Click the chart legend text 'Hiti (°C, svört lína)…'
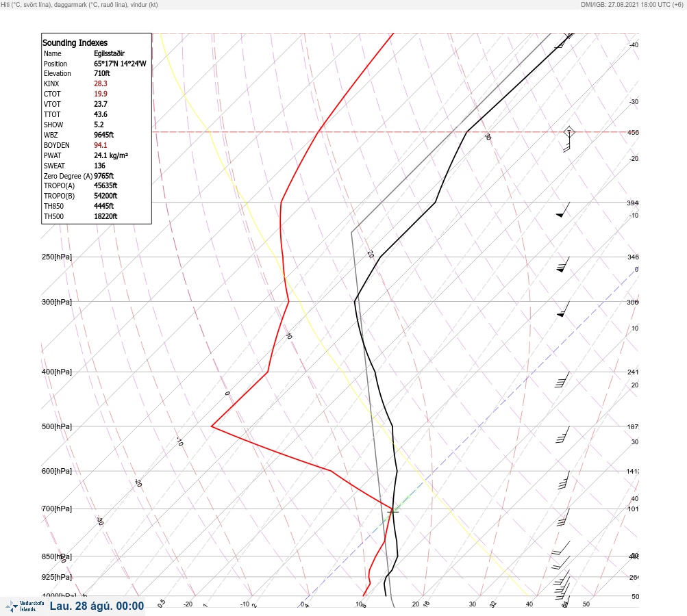Screen dimensions: 687x616 point(79,5)
